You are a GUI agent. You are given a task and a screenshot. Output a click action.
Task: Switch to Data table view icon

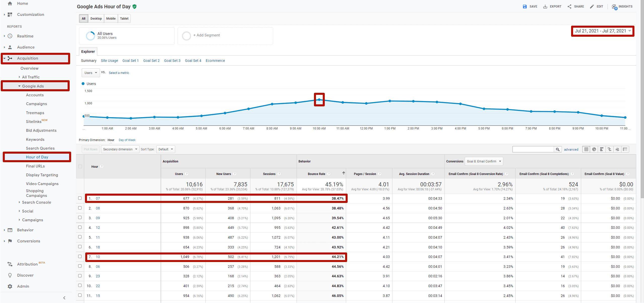586,149
